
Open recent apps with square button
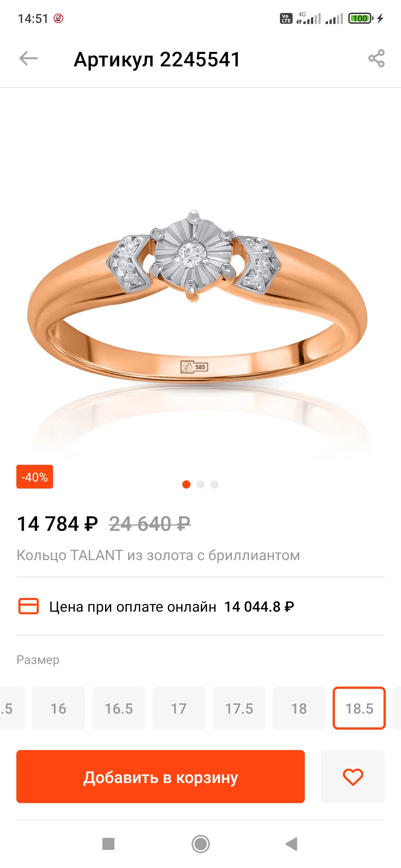pyautogui.click(x=108, y=844)
